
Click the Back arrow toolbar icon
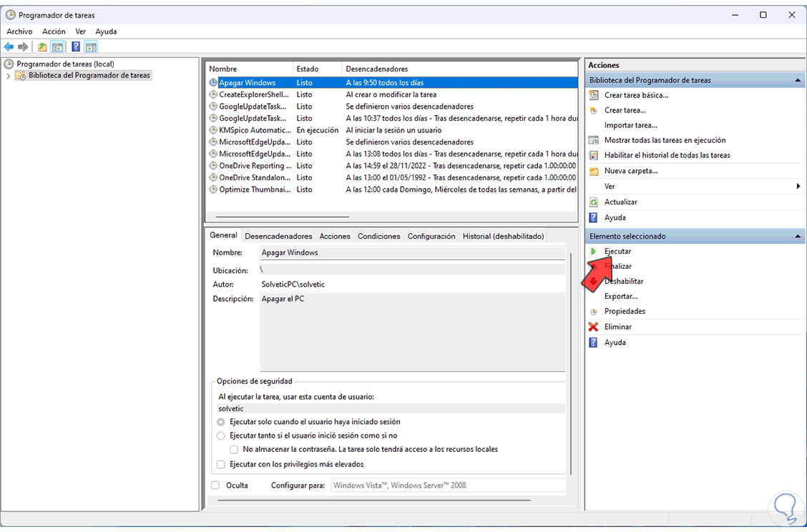pyautogui.click(x=9, y=46)
